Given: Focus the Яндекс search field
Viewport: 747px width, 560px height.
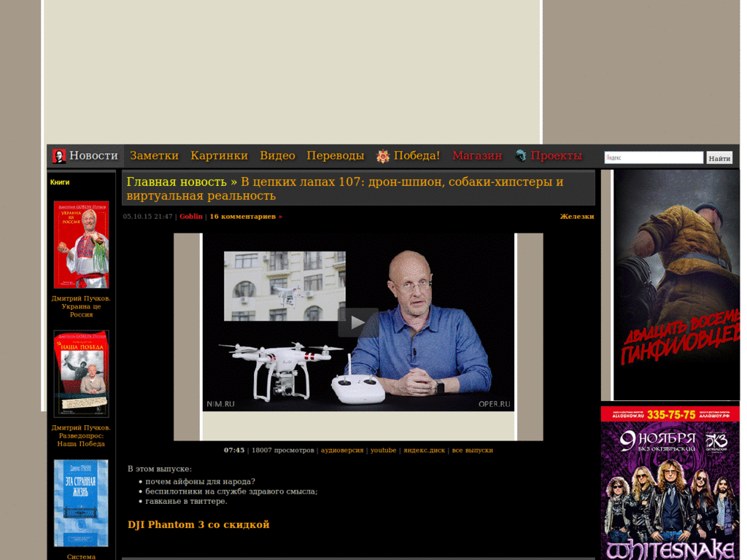Looking at the screenshot, I should tap(654, 157).
